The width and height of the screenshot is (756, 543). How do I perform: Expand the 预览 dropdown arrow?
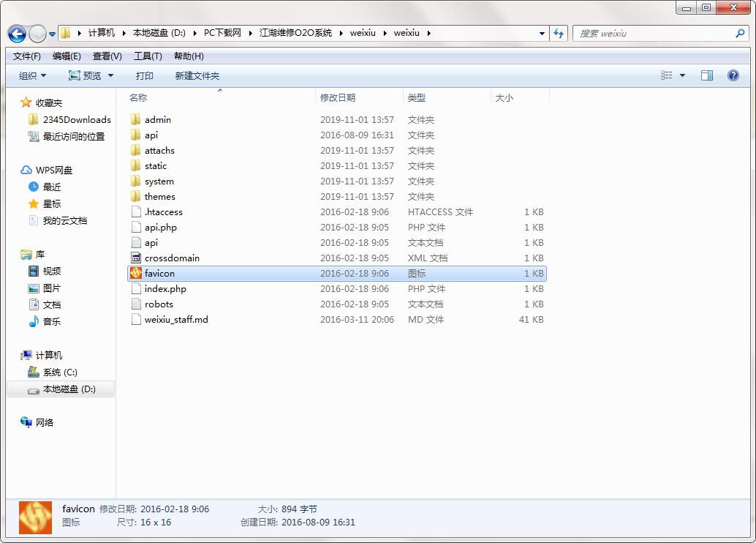click(x=110, y=76)
